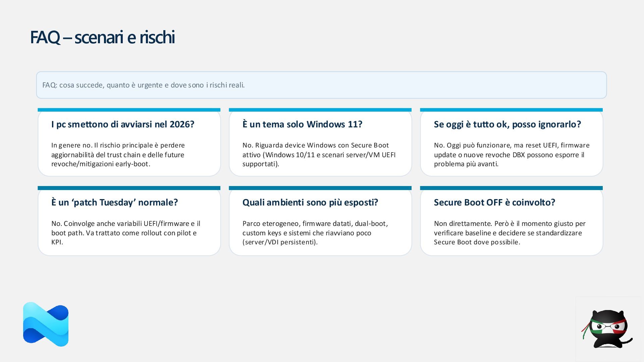Screen dimensions: 644x362
Task: Click the 'Secure Boot OFF è coinvolto?' heading
Action: pos(494,202)
